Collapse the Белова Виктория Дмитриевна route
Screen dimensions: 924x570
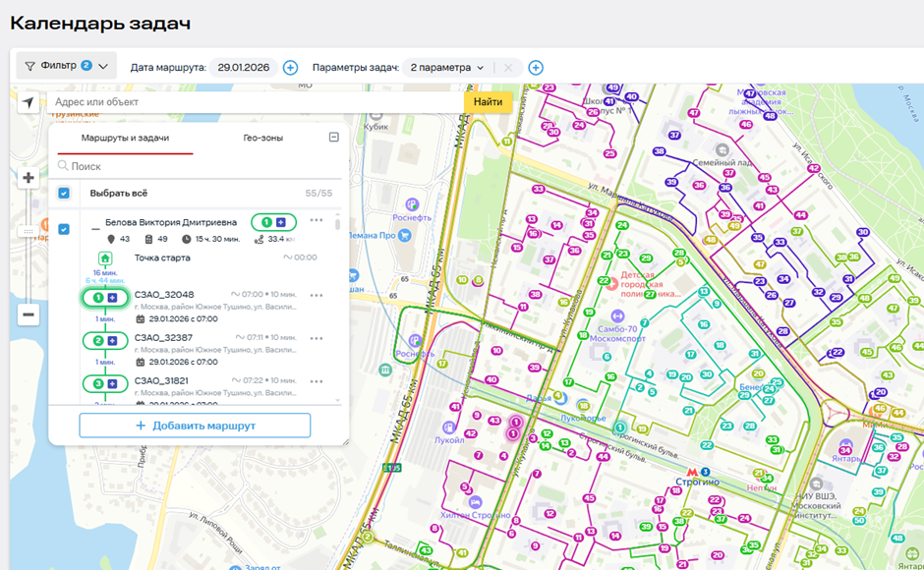(x=95, y=225)
